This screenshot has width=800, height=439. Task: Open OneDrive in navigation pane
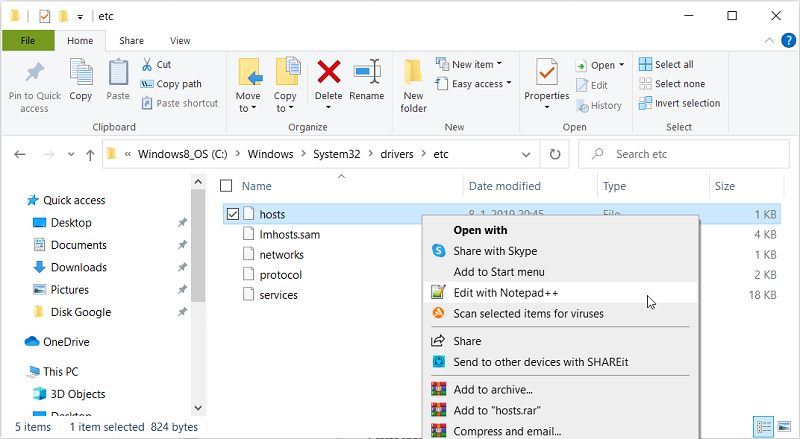pos(57,342)
